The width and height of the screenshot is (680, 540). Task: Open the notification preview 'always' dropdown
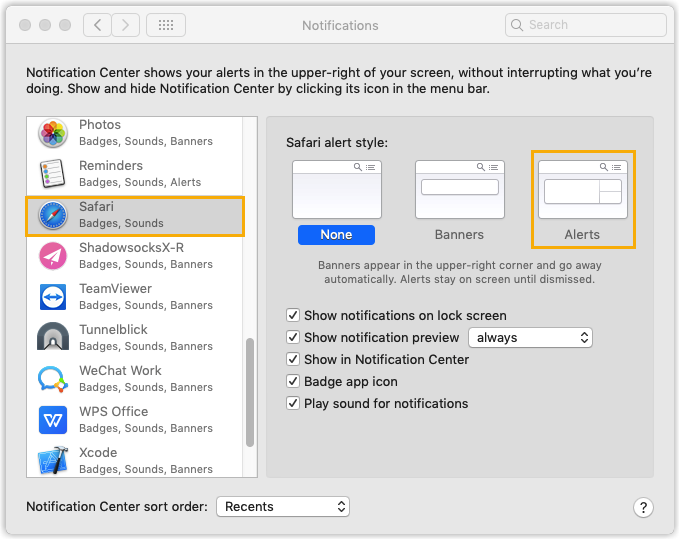coord(530,337)
